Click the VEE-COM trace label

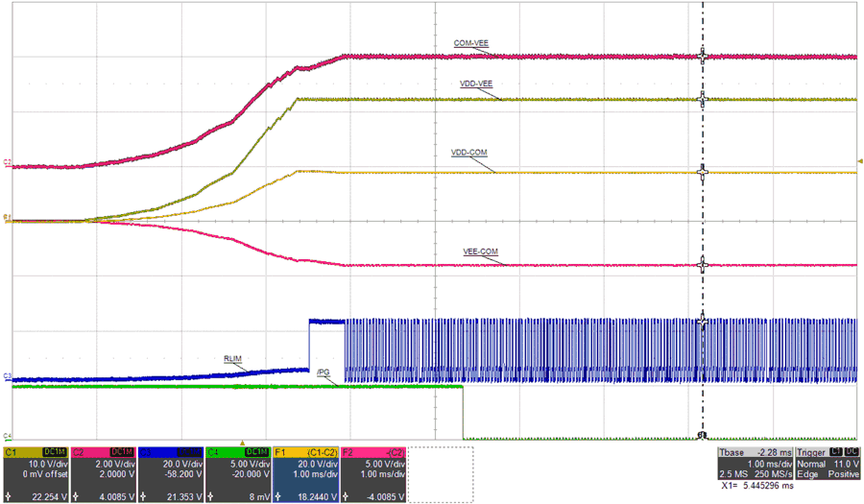click(x=481, y=252)
